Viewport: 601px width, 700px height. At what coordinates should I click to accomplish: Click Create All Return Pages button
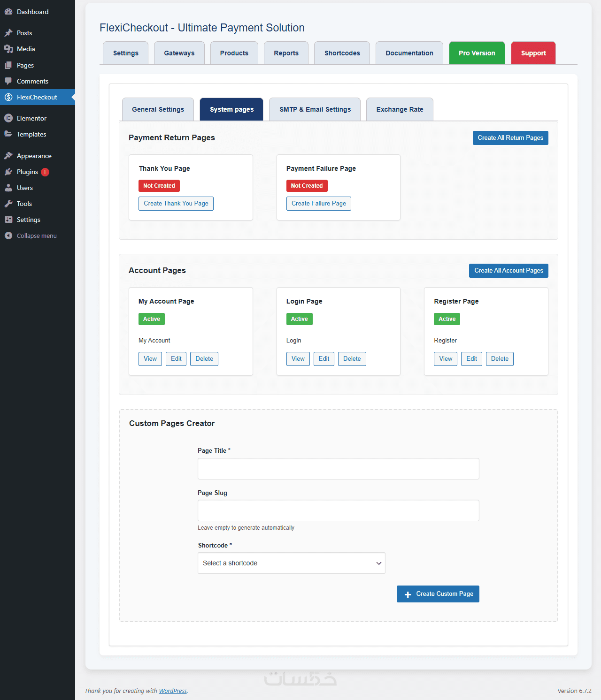510,138
